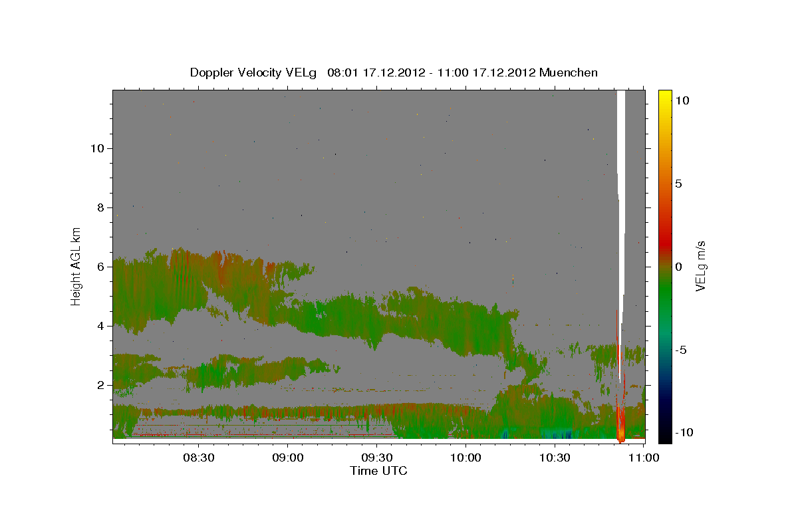This screenshot has height=532, width=798.
Task: Click the "VELg m/s" colorbar label
Action: 701,265
